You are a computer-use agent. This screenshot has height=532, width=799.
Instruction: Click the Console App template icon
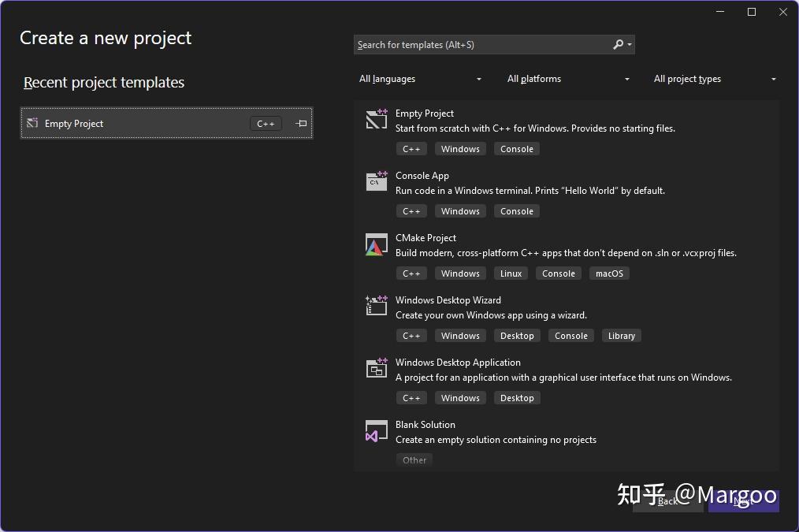pos(377,181)
